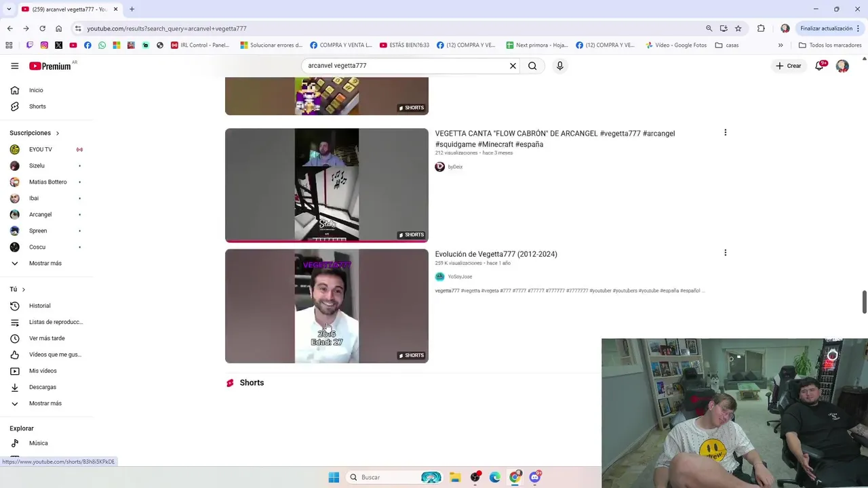Open the Crear upload menu
Screen dimensions: 868x488
(789, 66)
